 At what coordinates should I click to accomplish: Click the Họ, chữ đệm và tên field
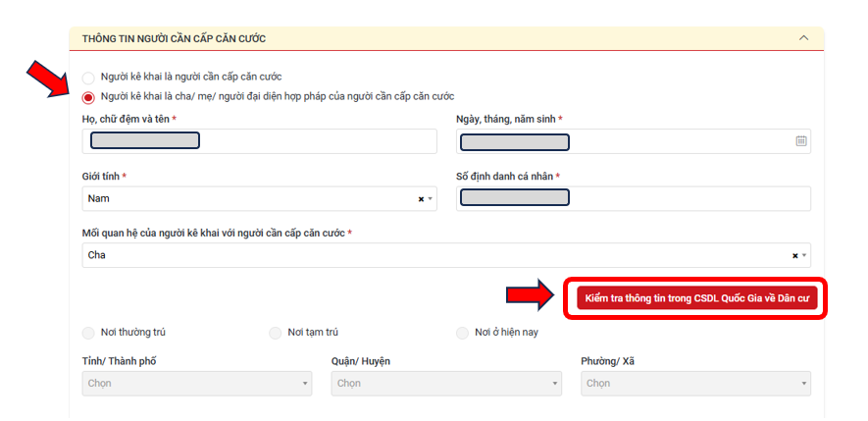point(259,141)
